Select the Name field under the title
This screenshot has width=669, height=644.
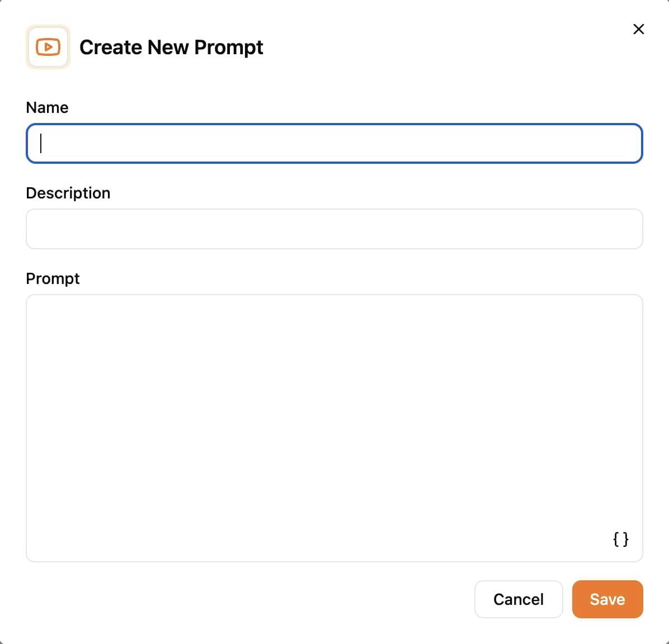(x=334, y=143)
